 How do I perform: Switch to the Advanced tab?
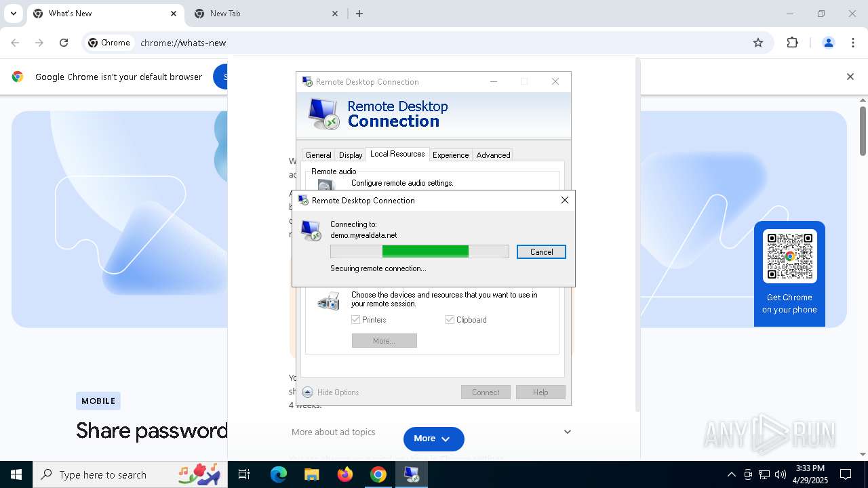coord(493,155)
